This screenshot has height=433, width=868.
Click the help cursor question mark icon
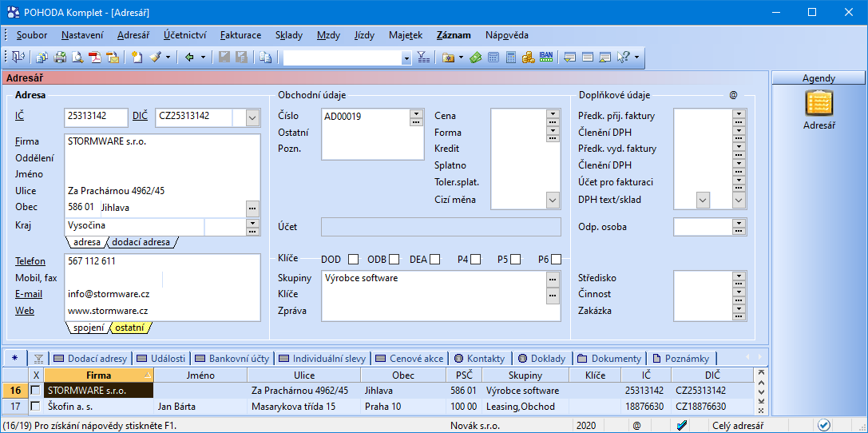point(624,57)
